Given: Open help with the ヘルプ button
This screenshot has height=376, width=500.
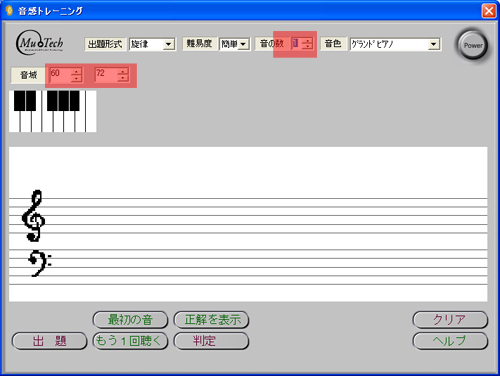Looking at the screenshot, I should point(450,341).
